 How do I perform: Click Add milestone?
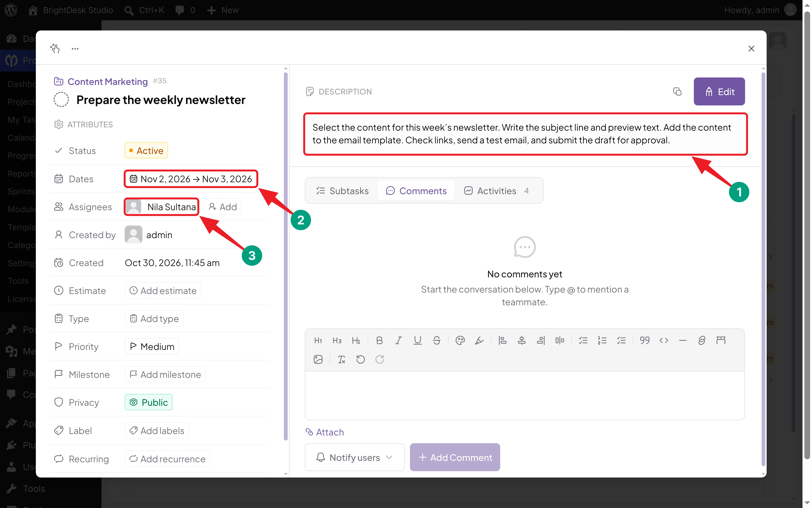pyautogui.click(x=165, y=374)
